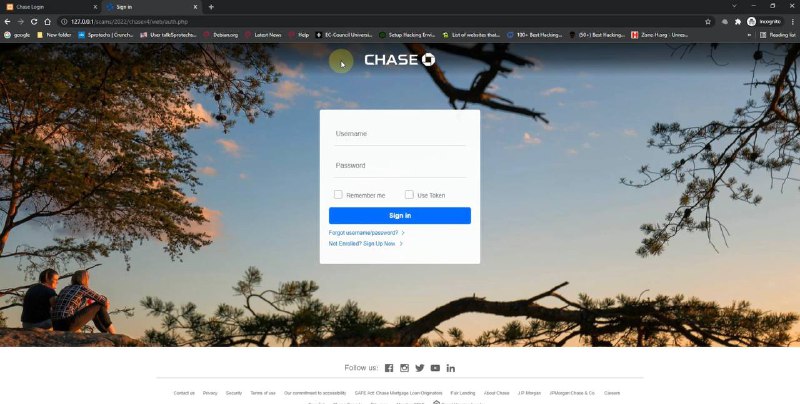Check the Use Token checkbox
Screen dimensions: 800x404
(409, 195)
